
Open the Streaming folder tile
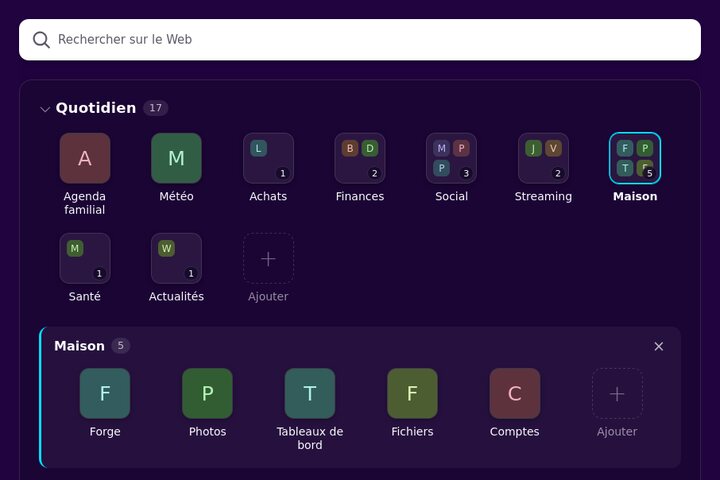pos(543,158)
